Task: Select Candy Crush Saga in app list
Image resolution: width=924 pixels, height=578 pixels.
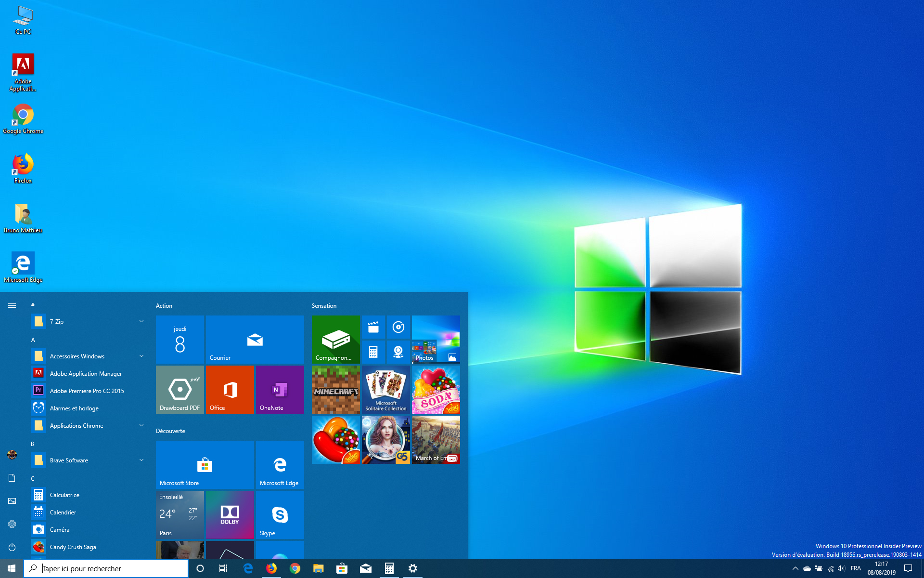Action: (x=72, y=547)
